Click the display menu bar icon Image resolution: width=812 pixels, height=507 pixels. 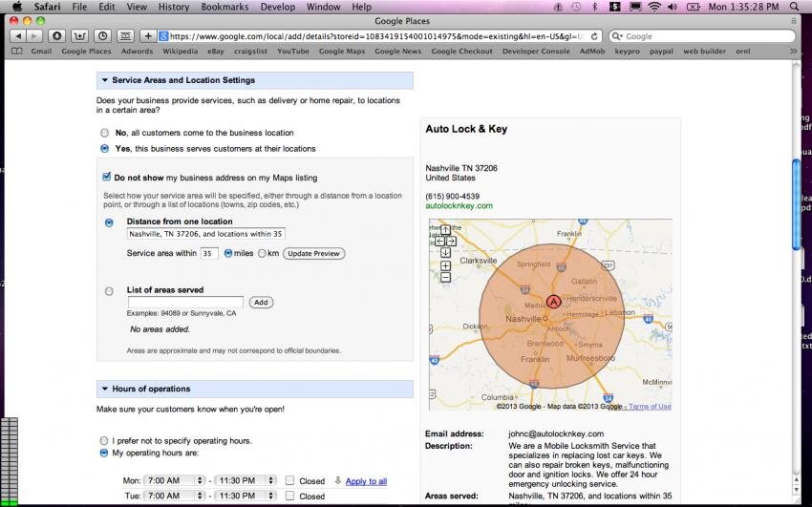pos(635,7)
